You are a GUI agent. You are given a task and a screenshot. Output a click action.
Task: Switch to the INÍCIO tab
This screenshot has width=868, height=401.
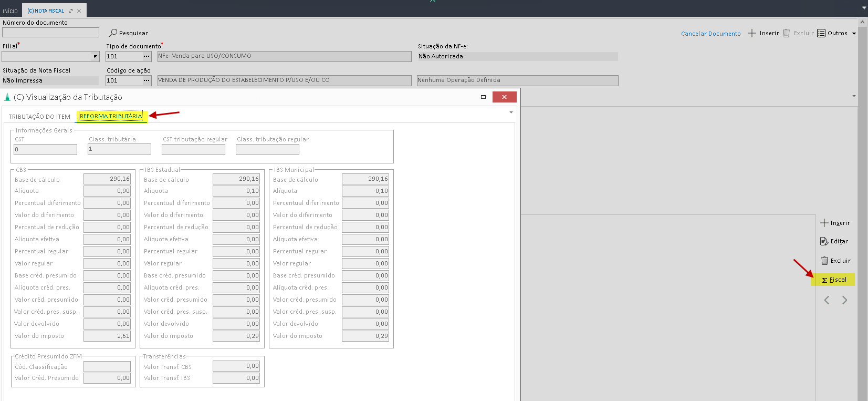(x=10, y=11)
